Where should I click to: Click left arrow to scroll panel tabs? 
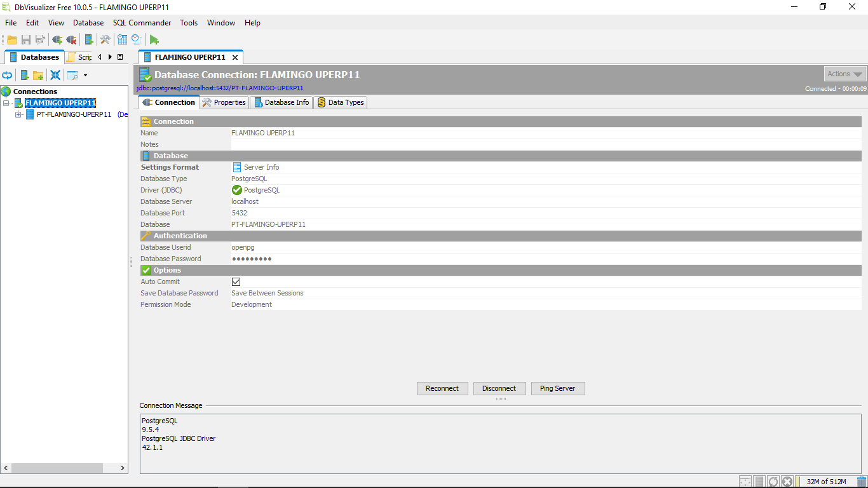tap(100, 57)
